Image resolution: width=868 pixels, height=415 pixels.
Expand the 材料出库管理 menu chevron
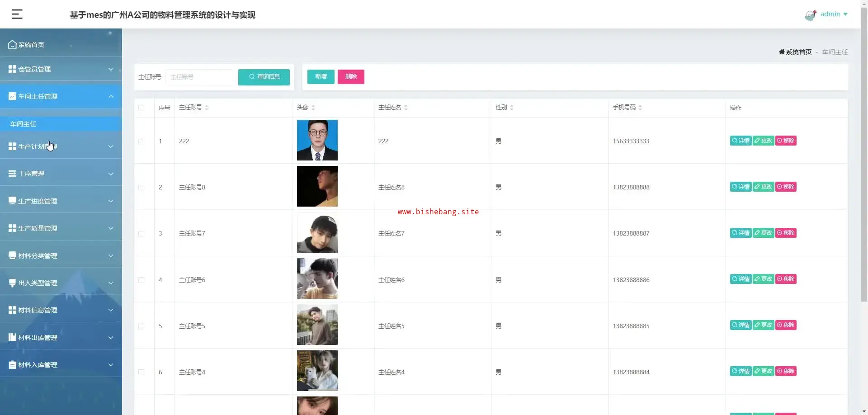[x=111, y=338]
